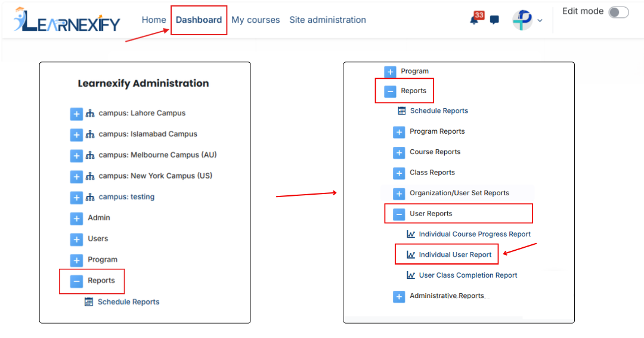
Task: Open Schedule Reports link in right panel
Action: [439, 110]
